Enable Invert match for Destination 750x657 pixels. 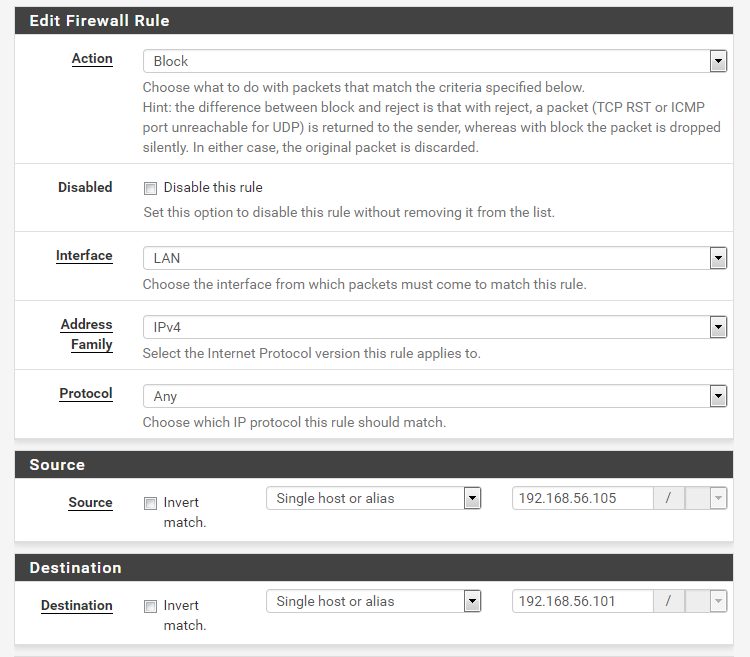click(150, 606)
